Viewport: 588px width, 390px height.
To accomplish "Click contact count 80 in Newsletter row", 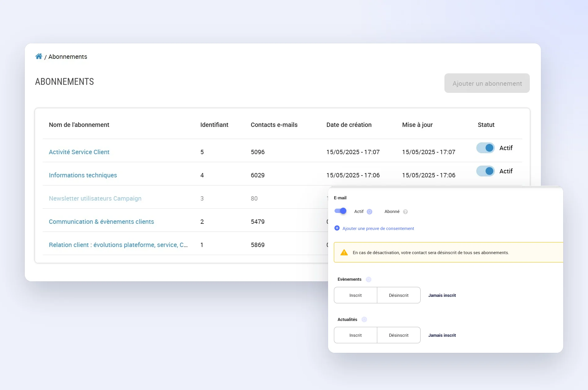I will [x=254, y=198].
